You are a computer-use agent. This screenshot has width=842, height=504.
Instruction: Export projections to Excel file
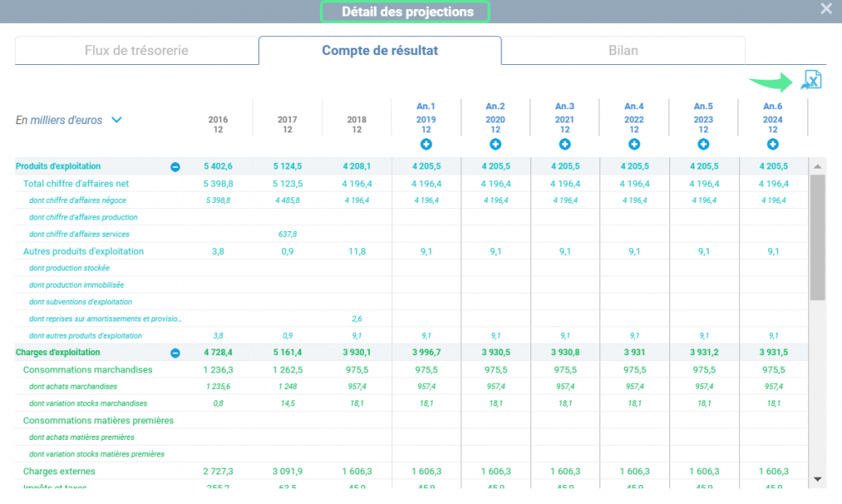(x=812, y=81)
